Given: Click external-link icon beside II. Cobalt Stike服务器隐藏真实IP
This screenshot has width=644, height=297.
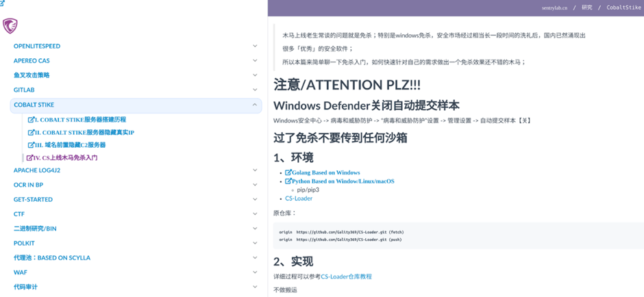Looking at the screenshot, I should (31, 133).
